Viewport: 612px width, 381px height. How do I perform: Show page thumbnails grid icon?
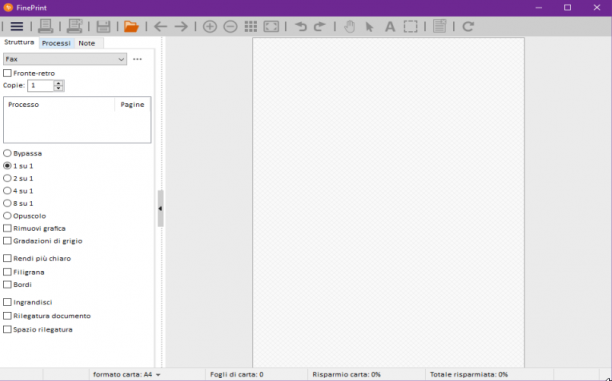click(x=251, y=27)
